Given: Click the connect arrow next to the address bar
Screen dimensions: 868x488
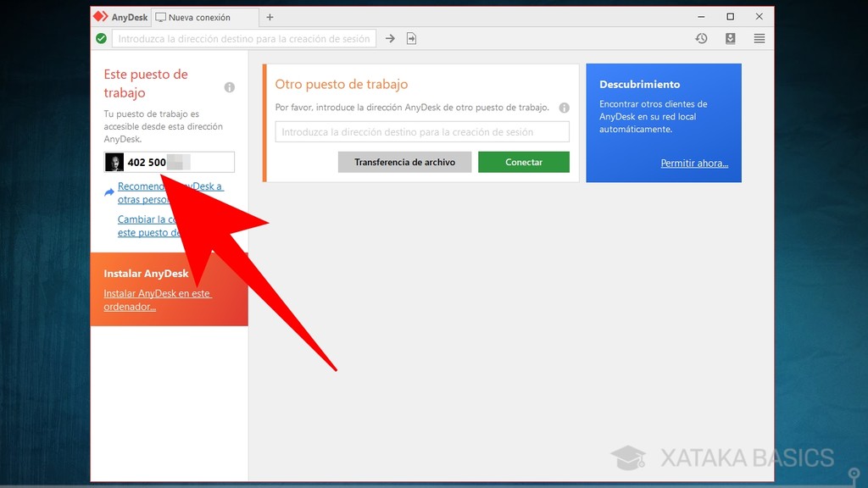Looking at the screenshot, I should [390, 39].
